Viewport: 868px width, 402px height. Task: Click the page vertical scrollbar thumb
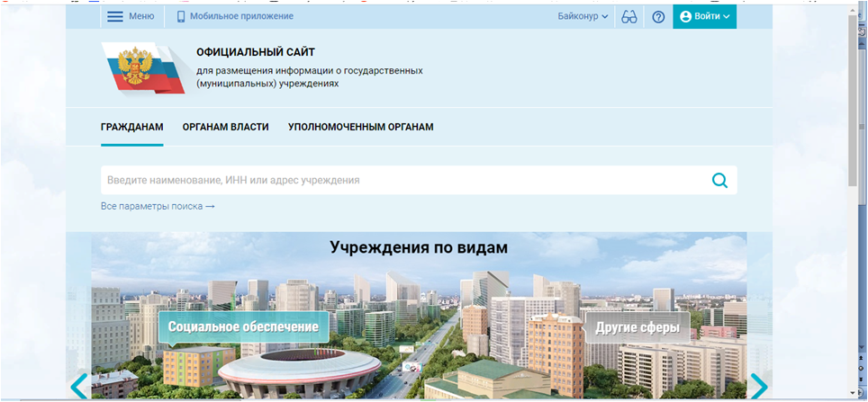(853, 100)
